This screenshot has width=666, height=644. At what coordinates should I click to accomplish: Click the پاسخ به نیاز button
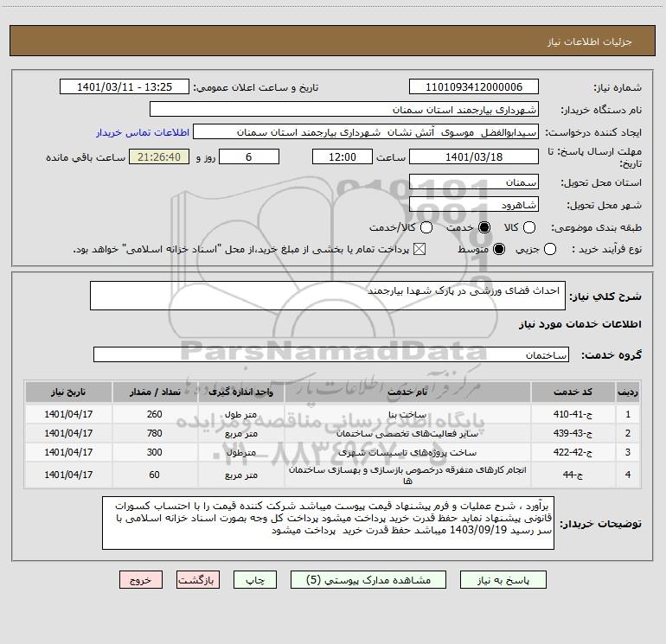[x=503, y=580]
